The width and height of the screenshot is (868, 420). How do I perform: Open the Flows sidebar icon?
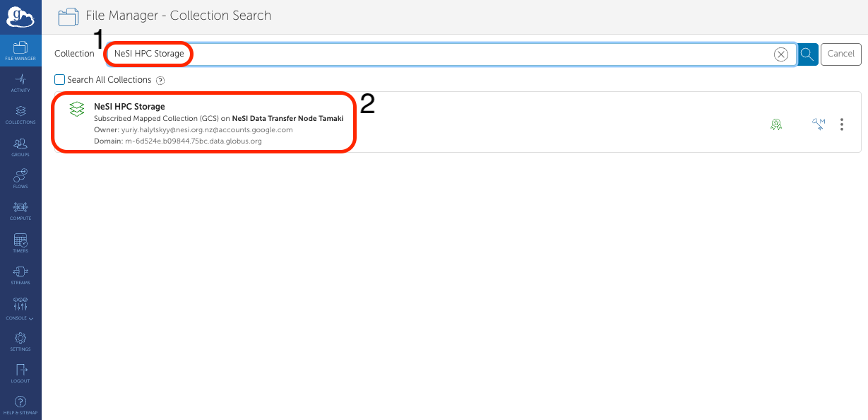coord(20,179)
